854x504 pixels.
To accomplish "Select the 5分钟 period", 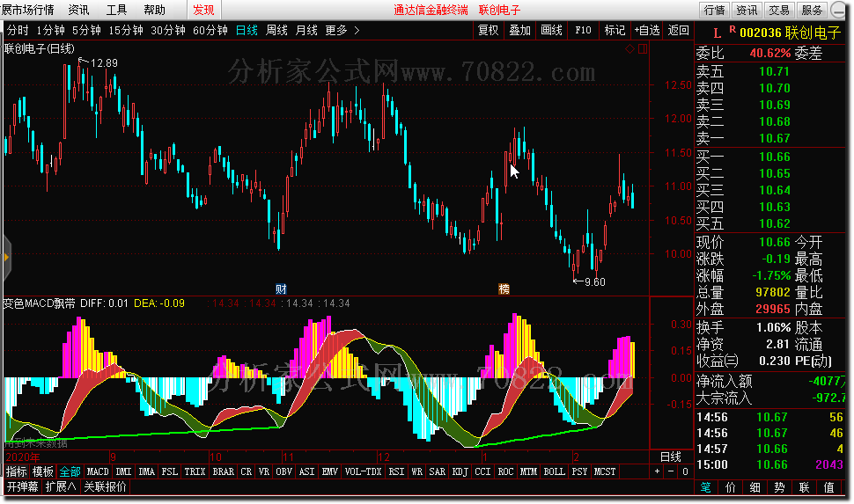I will [x=86, y=31].
